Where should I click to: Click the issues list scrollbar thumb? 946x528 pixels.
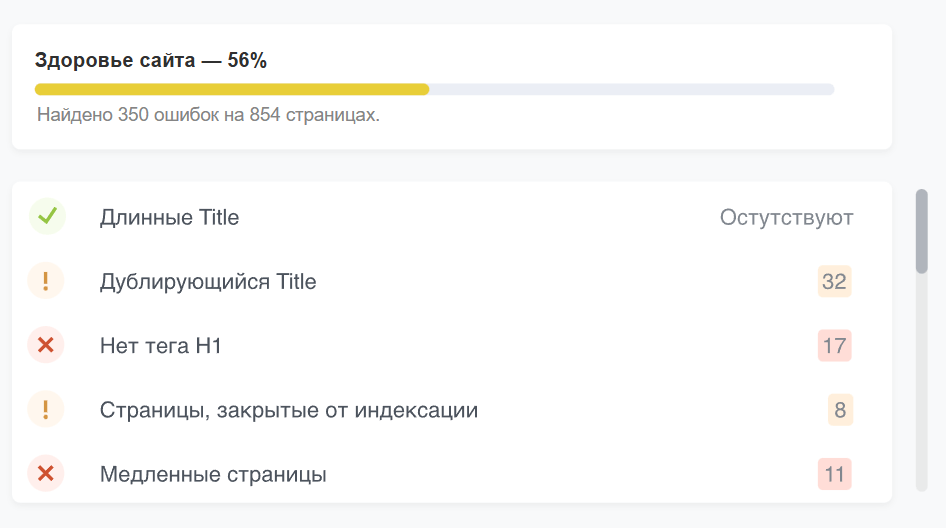tap(921, 231)
